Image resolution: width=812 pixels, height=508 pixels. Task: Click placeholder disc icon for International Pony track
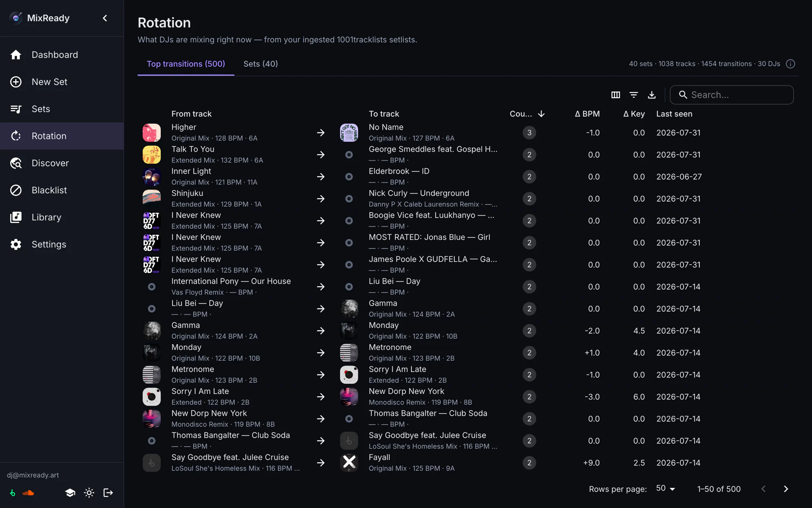click(x=151, y=287)
